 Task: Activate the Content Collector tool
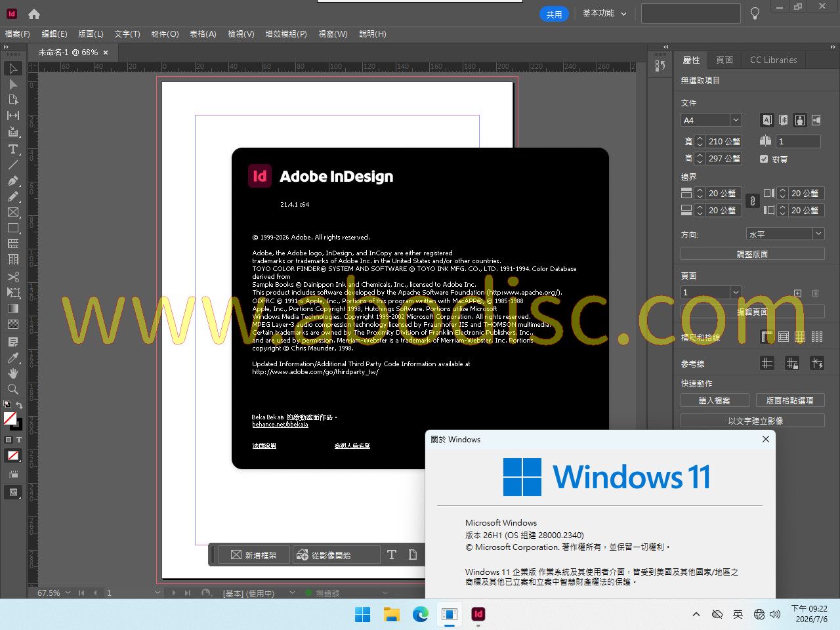[x=13, y=131]
